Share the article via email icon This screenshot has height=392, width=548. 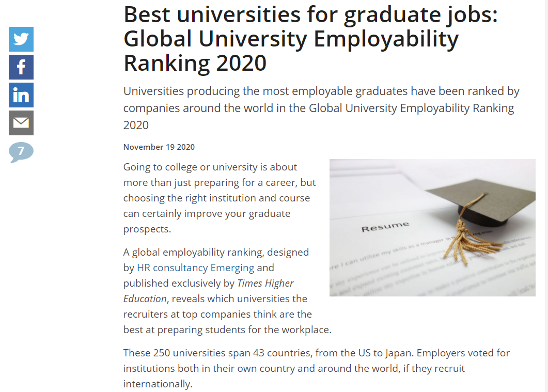(21, 123)
